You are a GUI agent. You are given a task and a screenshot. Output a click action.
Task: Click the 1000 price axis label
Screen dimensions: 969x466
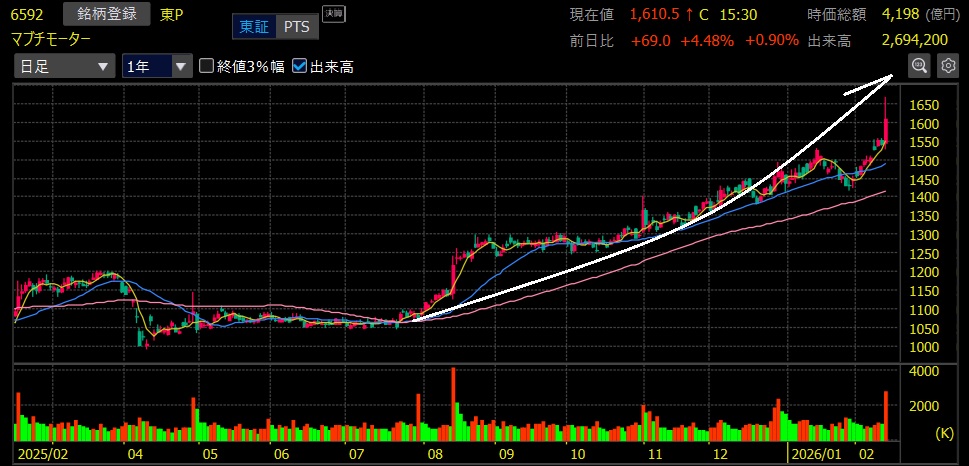pos(924,347)
